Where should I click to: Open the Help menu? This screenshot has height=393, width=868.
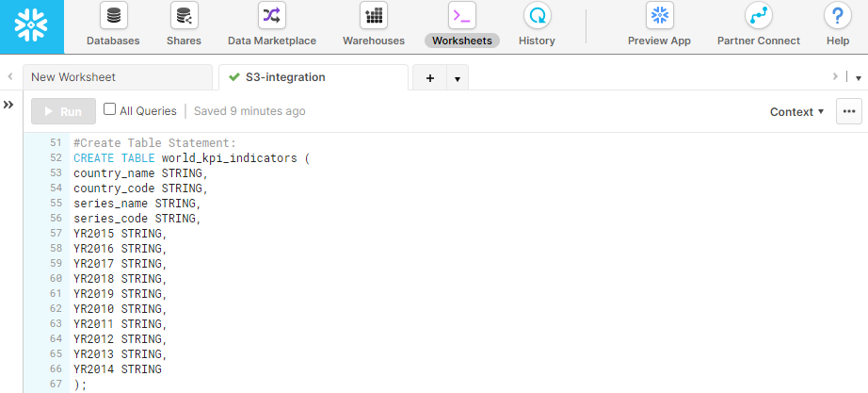click(x=837, y=26)
